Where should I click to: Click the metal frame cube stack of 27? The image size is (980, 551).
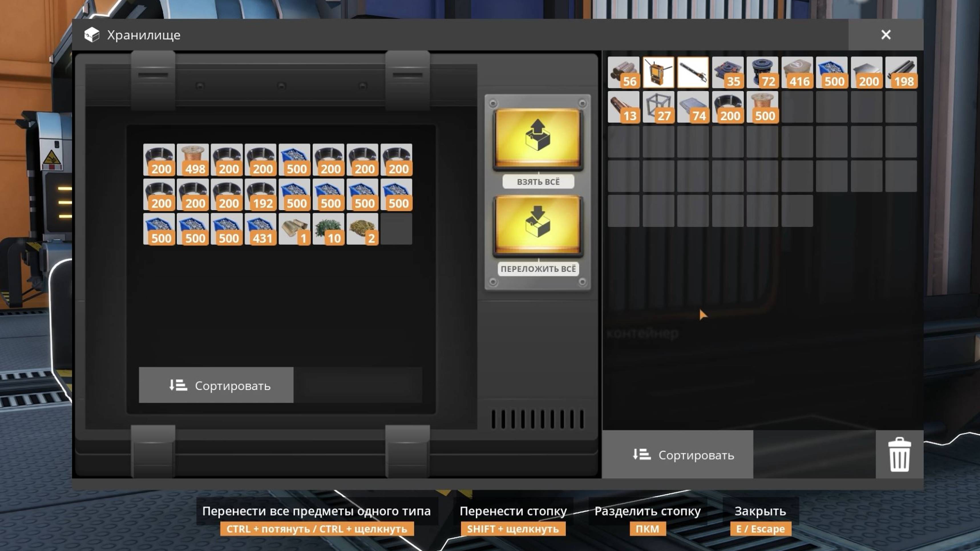coord(658,107)
